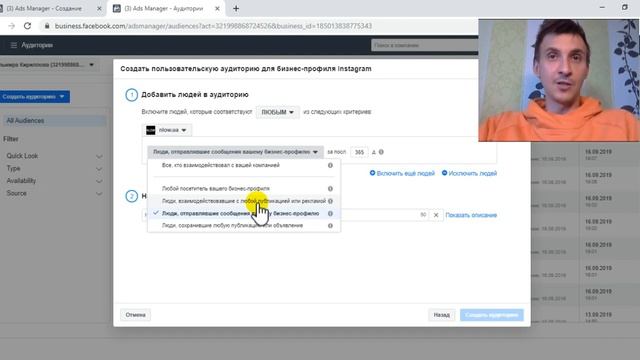Click info icon for 'Люди, отправлявшие сообщения' option

[330, 213]
